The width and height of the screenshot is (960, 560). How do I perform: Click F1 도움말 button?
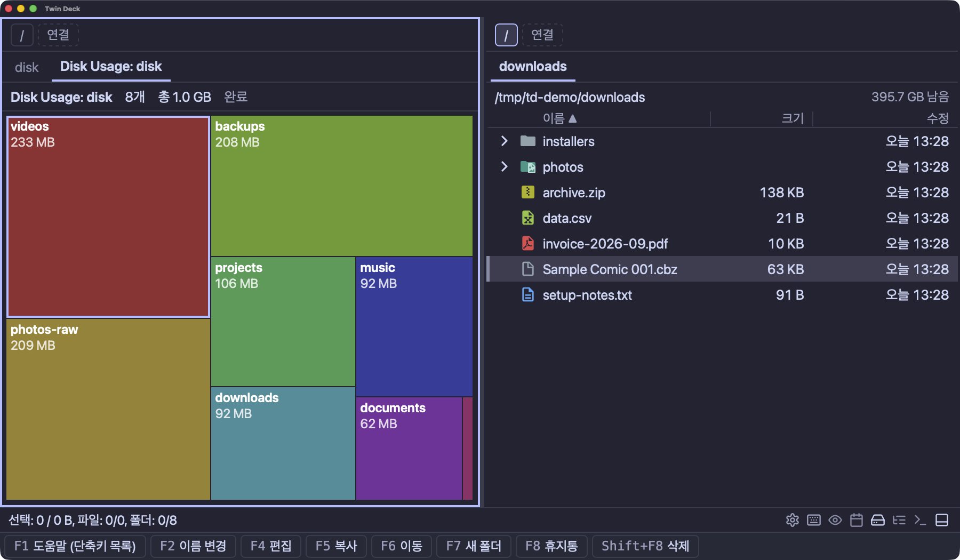pos(75,546)
